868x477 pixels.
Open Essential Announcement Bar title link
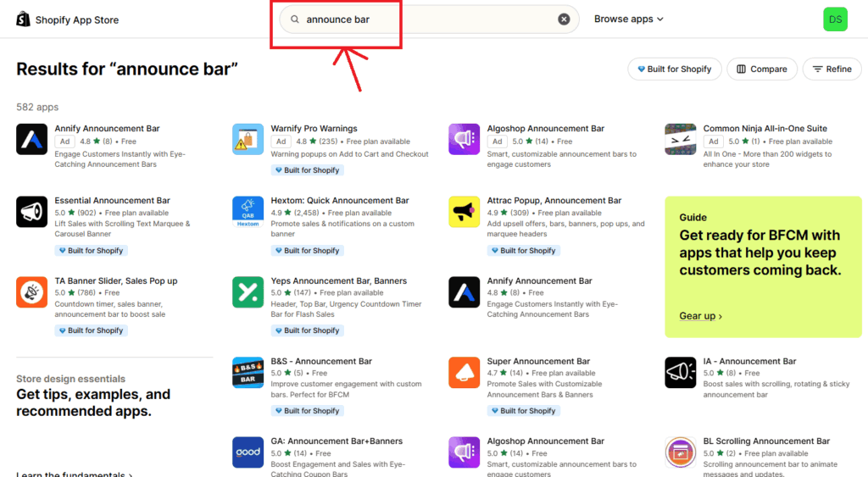(113, 200)
